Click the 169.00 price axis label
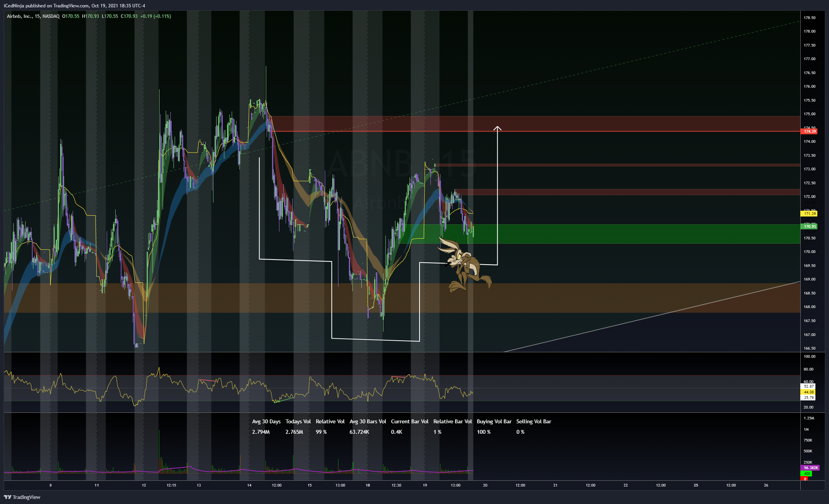Viewport: 829px width, 504px height. 809,279
